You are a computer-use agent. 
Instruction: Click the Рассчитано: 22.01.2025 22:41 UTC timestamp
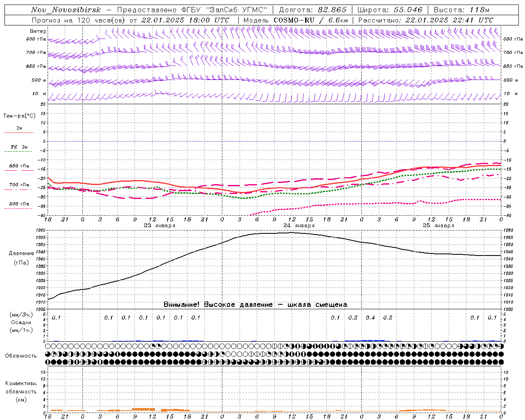click(x=426, y=20)
